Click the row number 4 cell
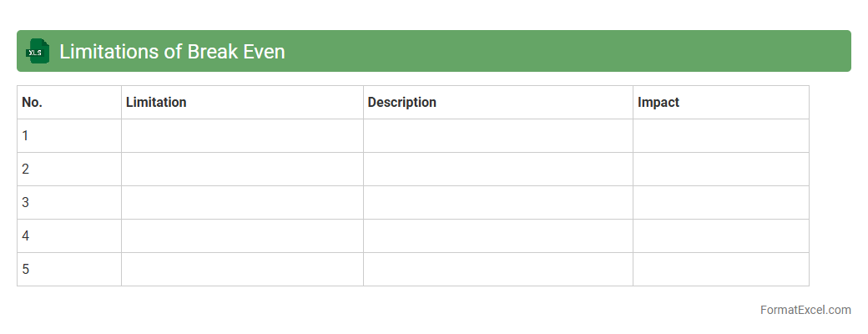The width and height of the screenshot is (868, 334). tap(68, 236)
